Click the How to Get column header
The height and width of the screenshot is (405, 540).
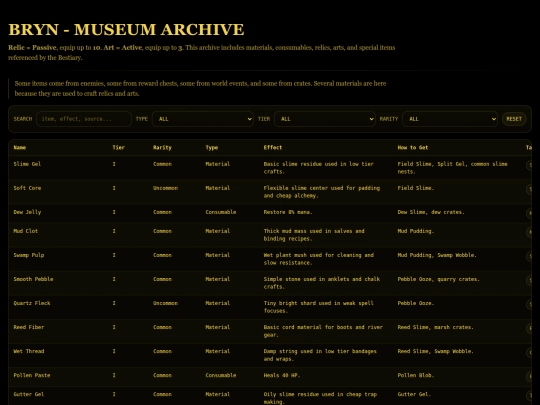[413, 147]
